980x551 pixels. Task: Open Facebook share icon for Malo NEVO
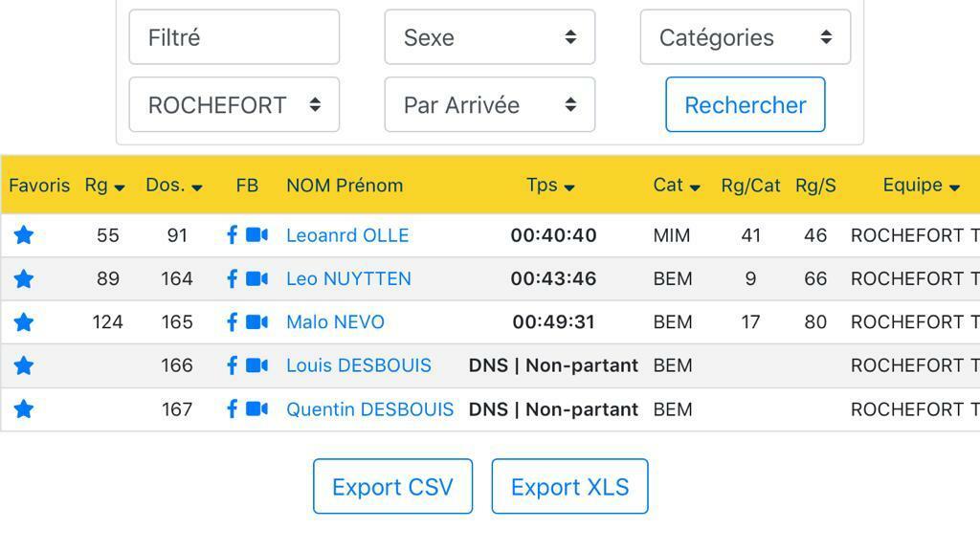(232, 322)
